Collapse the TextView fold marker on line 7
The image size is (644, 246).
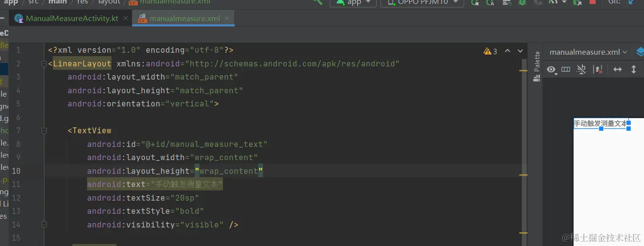tap(44, 131)
